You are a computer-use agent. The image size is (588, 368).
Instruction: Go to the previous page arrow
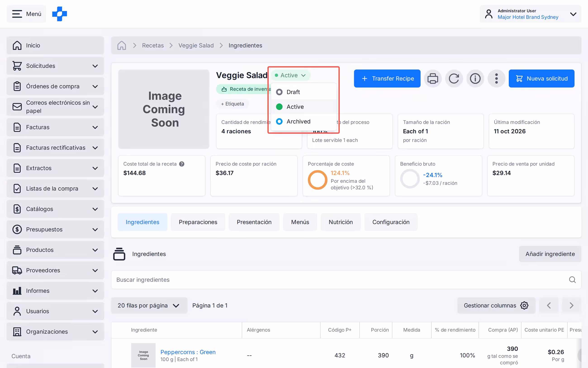(549, 305)
